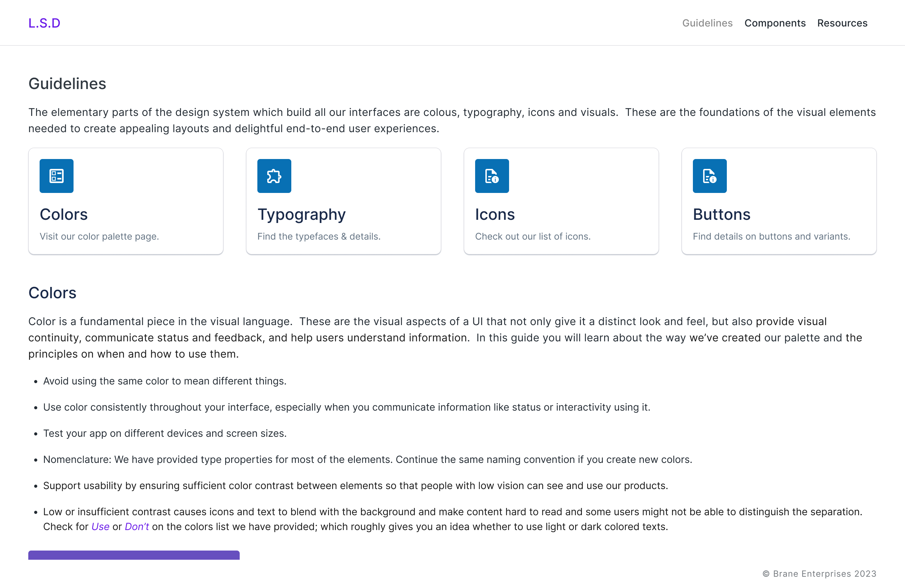Click 'Find details on buttons and variants' text
905x588 pixels.
pos(771,236)
